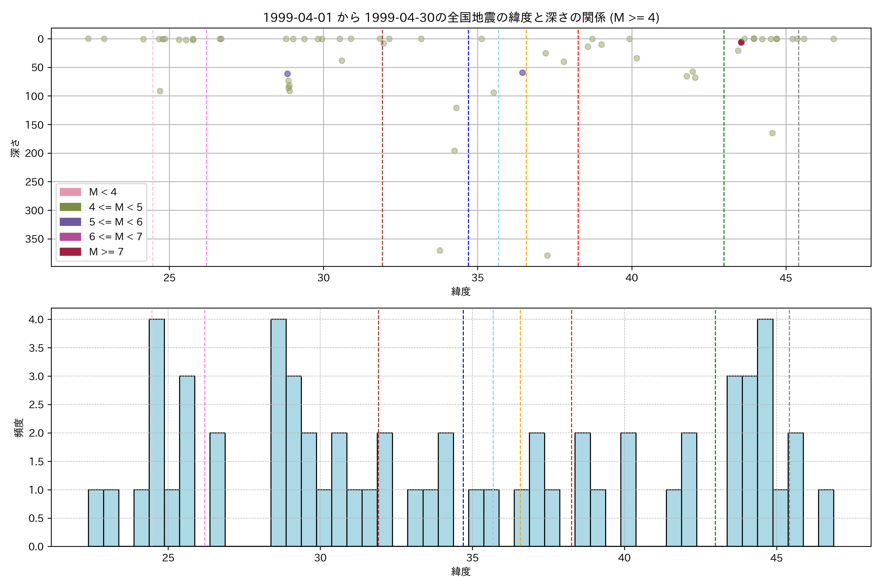
Task: Click the 6 <= M < 7 magenta legend swatch
Action: click(70, 237)
